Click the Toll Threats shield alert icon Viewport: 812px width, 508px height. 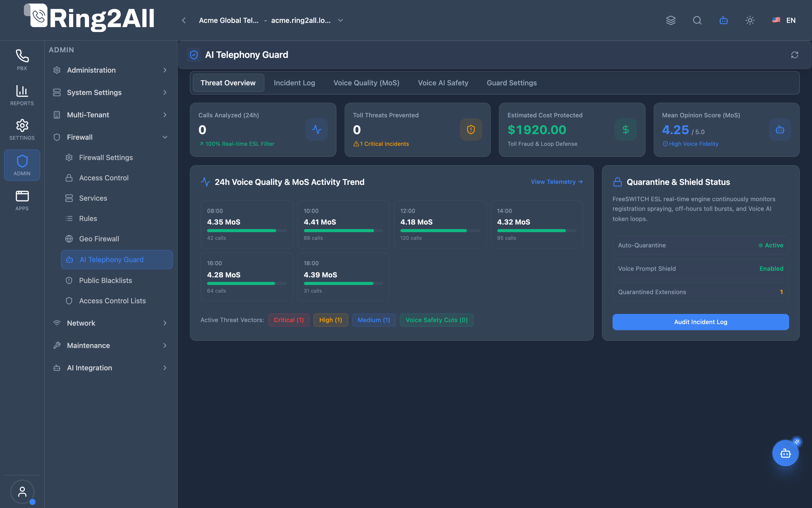coord(471,130)
